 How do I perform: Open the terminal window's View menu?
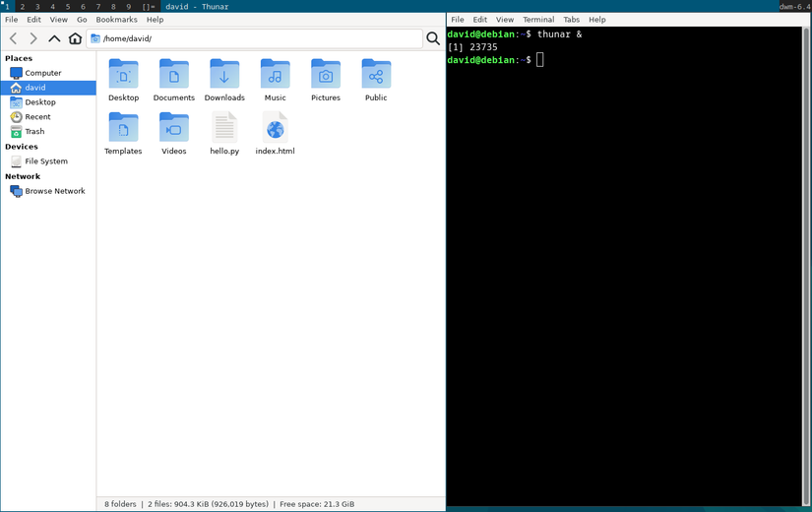click(505, 20)
